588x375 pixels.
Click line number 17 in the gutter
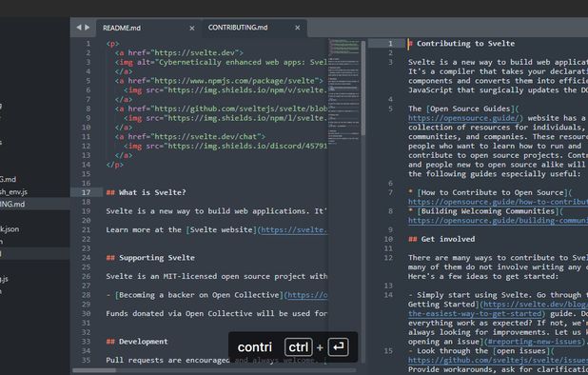click(87, 192)
